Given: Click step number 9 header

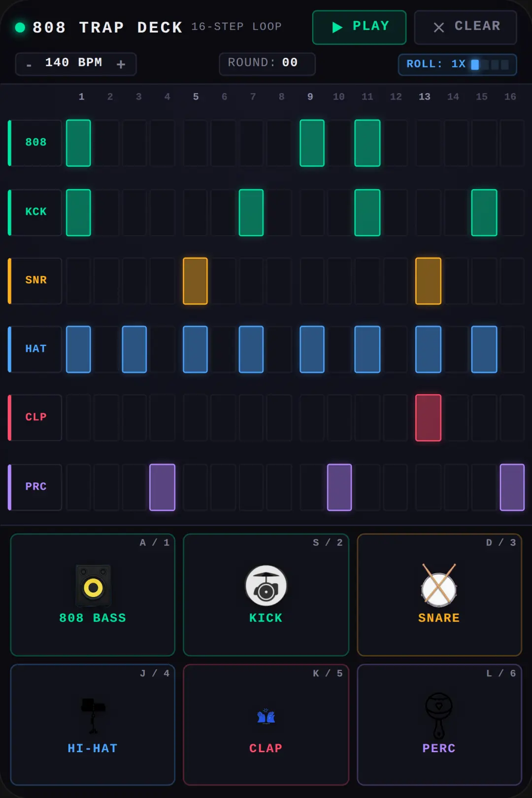Looking at the screenshot, I should (310, 97).
